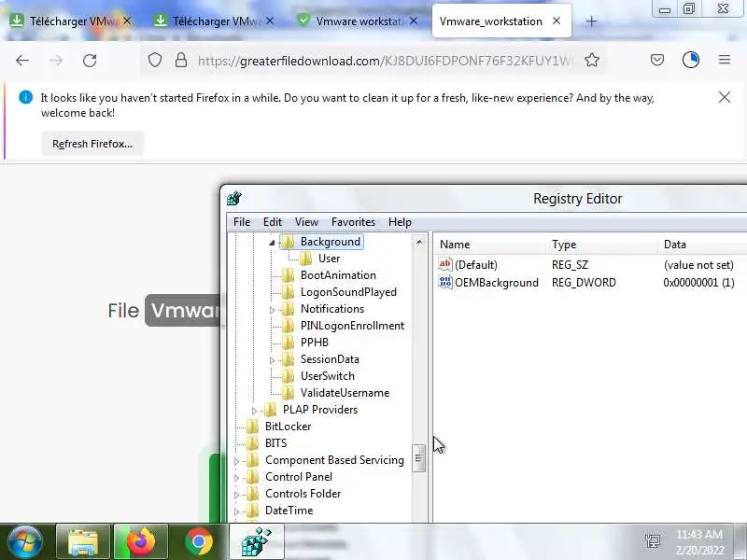Viewport: 747px width, 560px height.
Task: Open the tracking protection shield icon
Action: point(155,60)
